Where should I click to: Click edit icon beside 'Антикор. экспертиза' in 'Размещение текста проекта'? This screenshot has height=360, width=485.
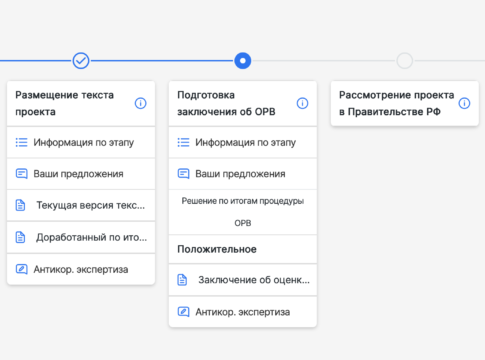tap(21, 269)
